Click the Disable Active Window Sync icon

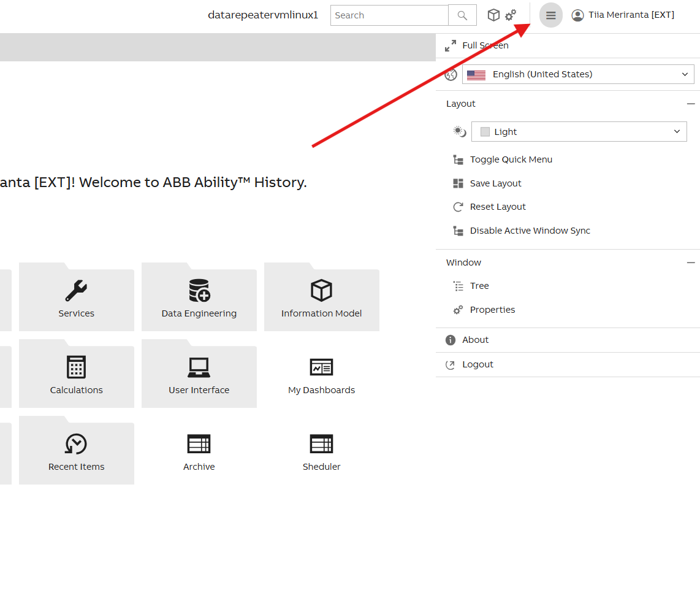(x=458, y=231)
